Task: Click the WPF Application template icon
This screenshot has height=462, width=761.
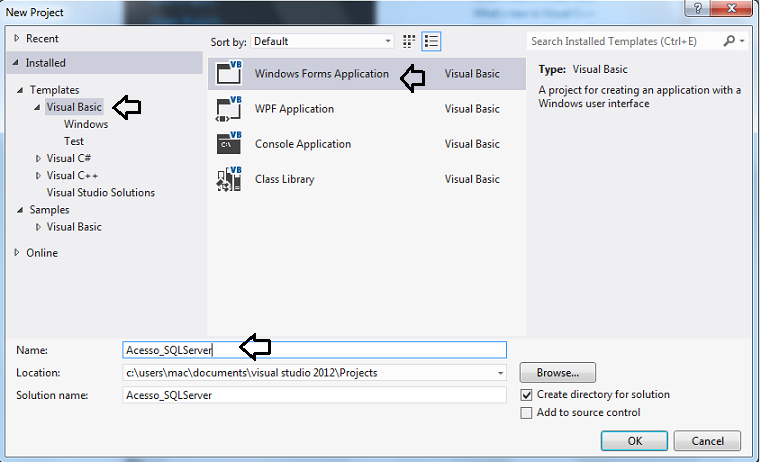Action: 229,109
